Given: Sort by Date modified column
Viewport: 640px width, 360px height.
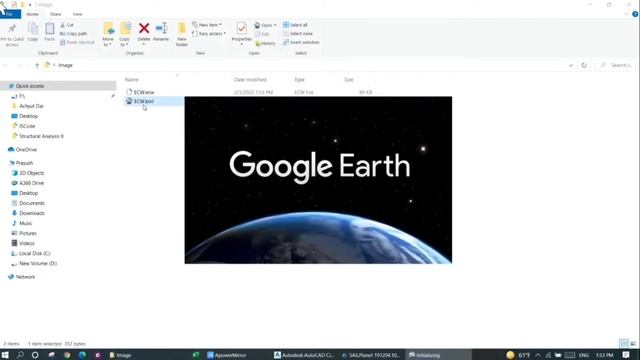Looking at the screenshot, I should click(250, 80).
